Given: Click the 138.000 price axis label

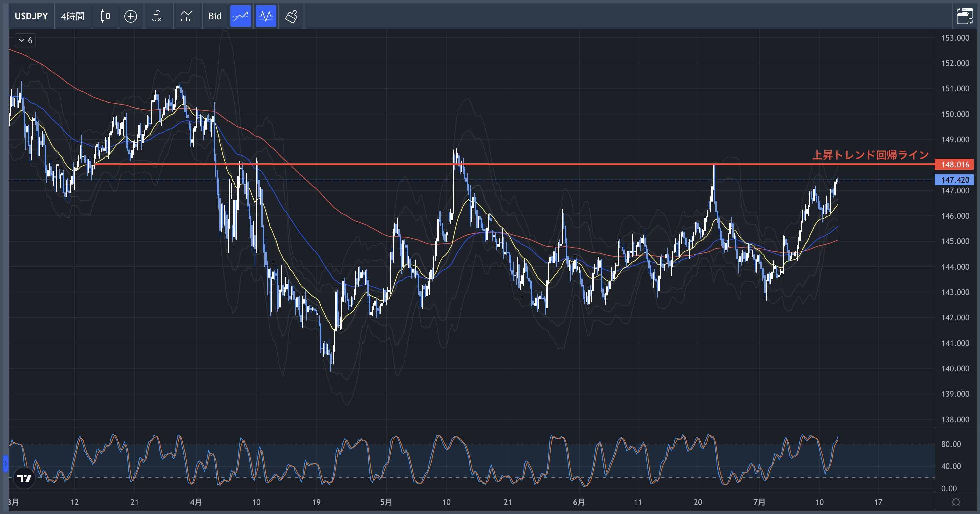Looking at the screenshot, I should (x=955, y=420).
